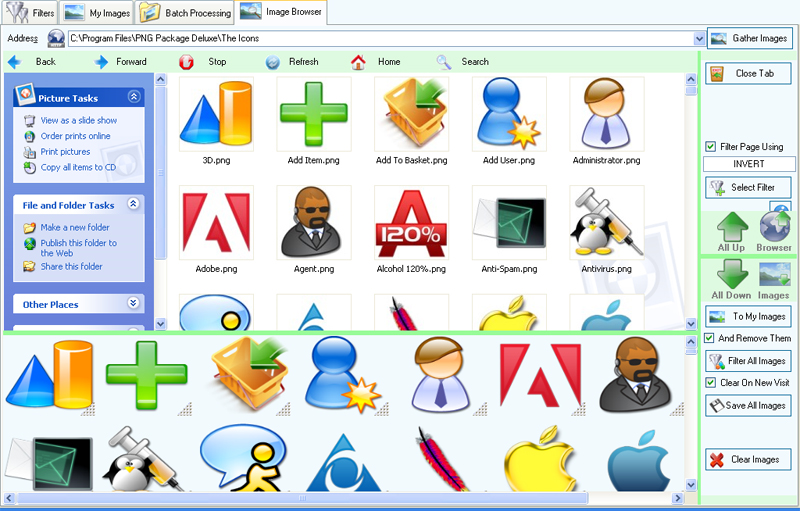Collapse the File and Folder Tasks panel

tap(133, 203)
